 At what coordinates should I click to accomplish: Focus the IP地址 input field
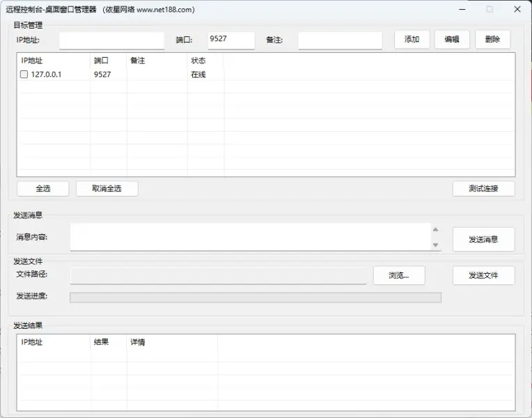[x=111, y=40]
